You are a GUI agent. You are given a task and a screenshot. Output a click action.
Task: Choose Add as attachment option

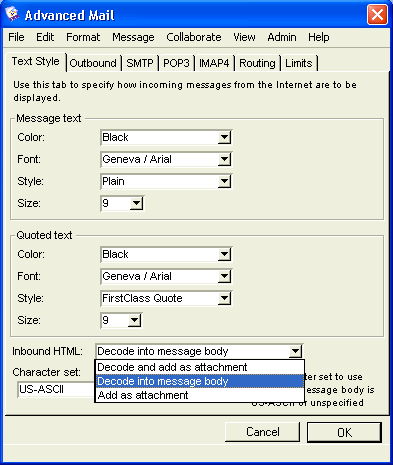click(x=200, y=395)
